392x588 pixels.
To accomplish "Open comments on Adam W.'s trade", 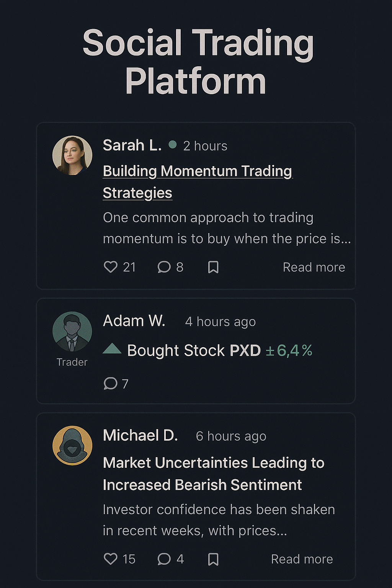I will point(111,383).
